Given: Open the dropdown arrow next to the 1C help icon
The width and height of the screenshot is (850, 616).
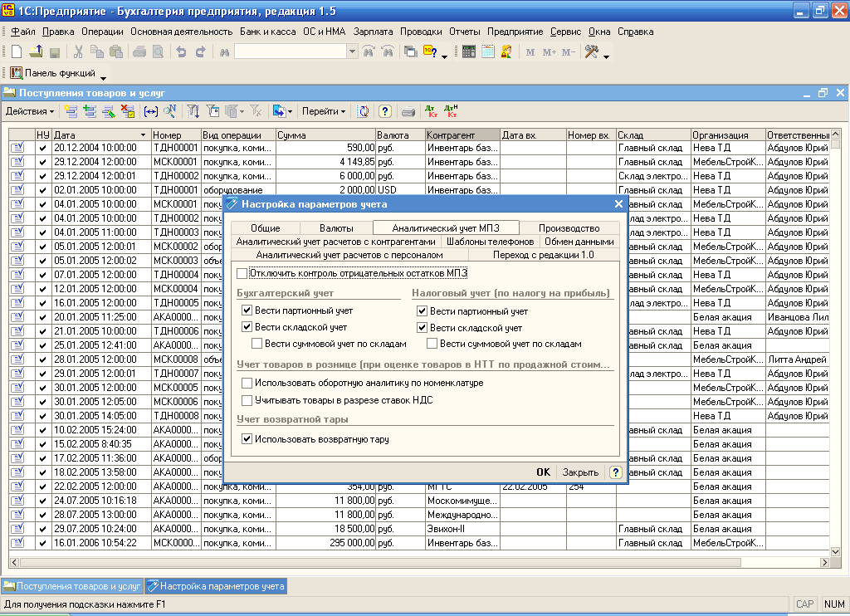Looking at the screenshot, I should click(445, 56).
